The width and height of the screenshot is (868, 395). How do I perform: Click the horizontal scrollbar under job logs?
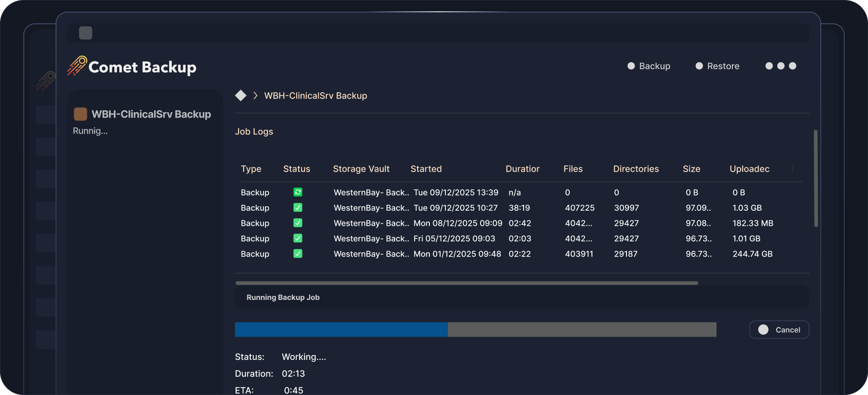[x=466, y=283]
